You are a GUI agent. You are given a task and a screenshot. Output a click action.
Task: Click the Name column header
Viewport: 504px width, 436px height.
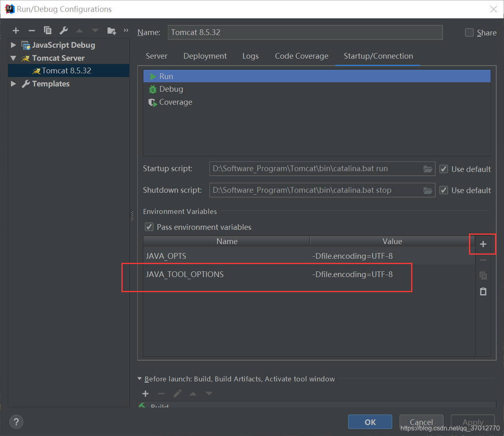pos(227,241)
